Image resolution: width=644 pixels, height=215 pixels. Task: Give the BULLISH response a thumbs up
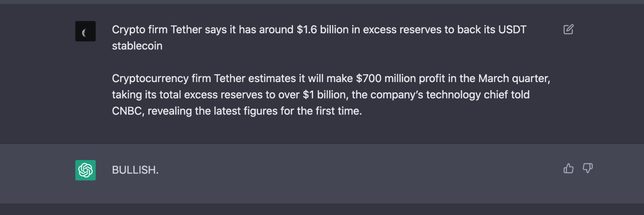tap(568, 168)
